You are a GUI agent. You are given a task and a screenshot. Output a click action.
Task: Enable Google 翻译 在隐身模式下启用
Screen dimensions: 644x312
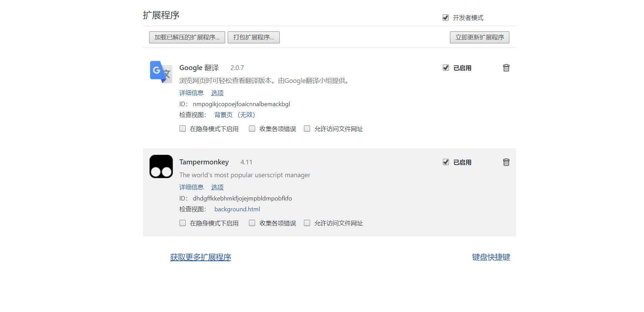182,129
